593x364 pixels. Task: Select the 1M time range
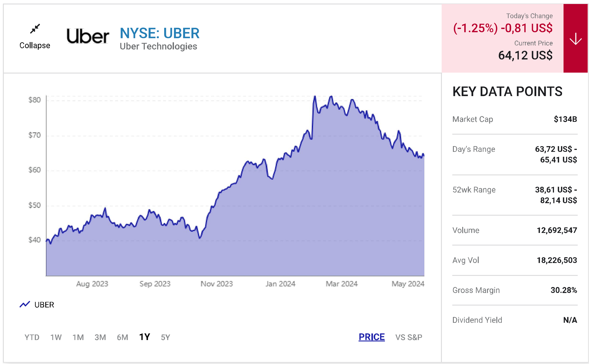point(78,337)
